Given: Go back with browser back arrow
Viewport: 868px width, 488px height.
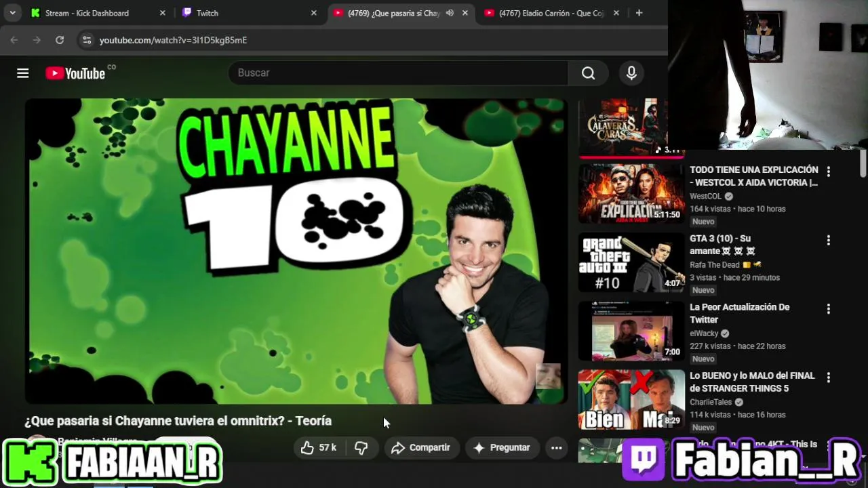Looking at the screenshot, I should point(14,40).
